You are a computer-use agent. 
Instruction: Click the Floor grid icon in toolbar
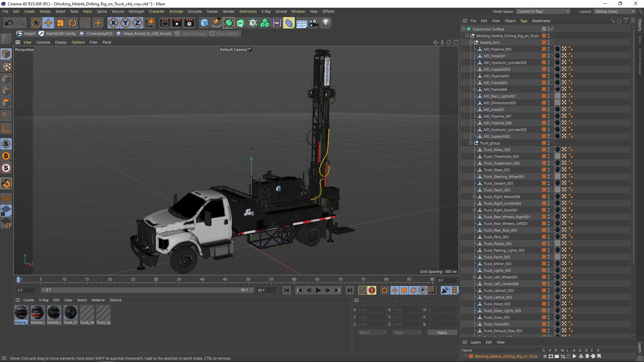pyautogui.click(x=301, y=23)
